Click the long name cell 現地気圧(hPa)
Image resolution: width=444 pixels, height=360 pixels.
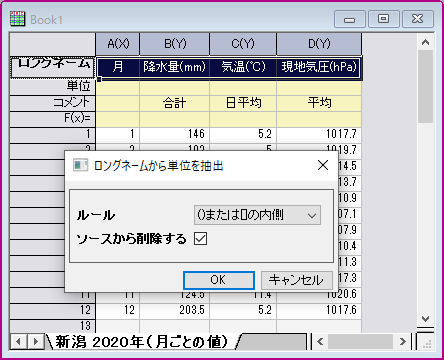(x=319, y=68)
